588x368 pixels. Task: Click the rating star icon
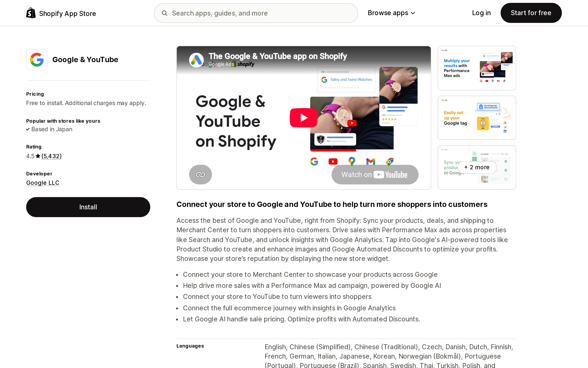pos(38,156)
